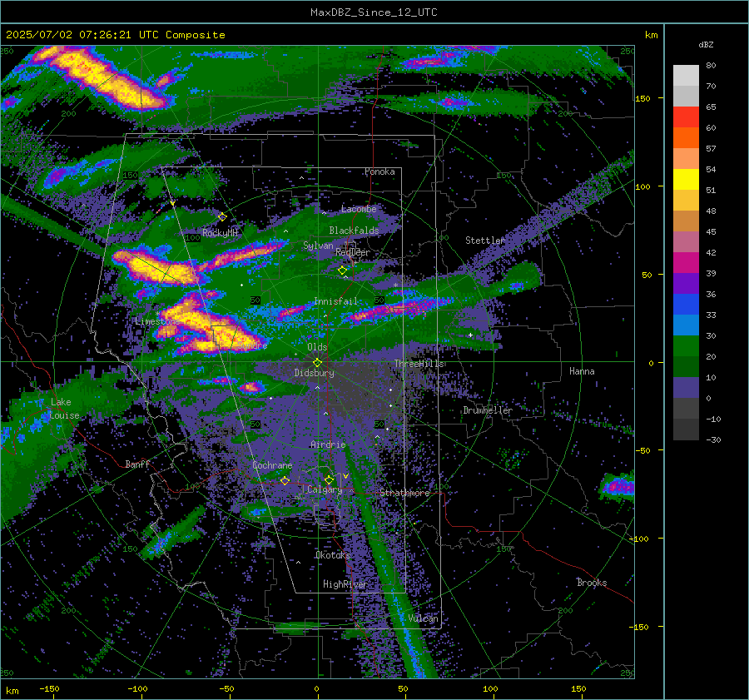Click the ThreeHills label
Viewport: 749px width, 700px height.
419,364
